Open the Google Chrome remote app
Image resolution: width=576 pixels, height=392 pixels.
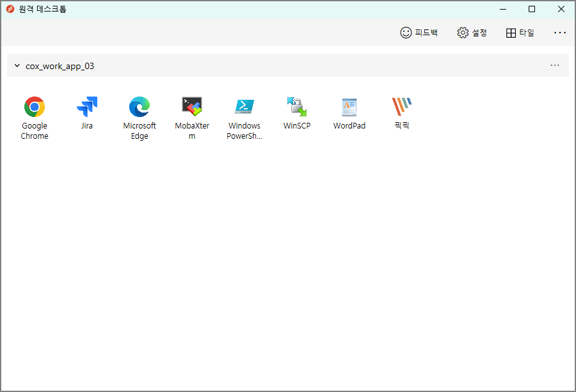tap(35, 118)
